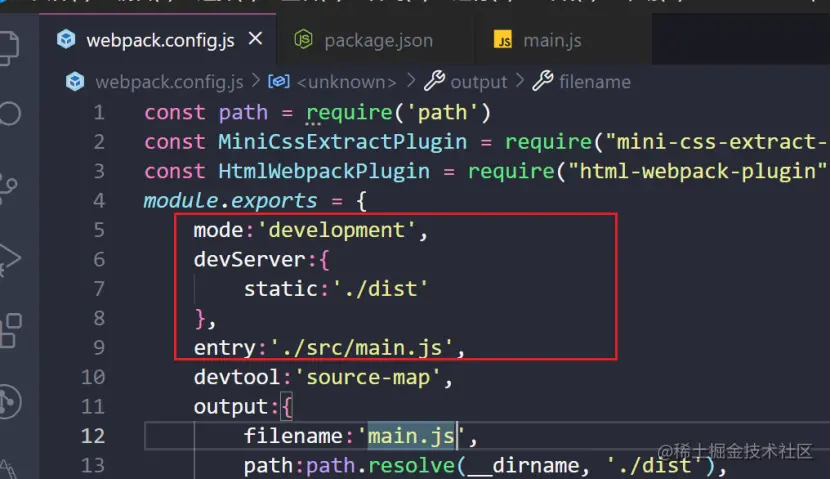Click resolve on line 13

411,466
